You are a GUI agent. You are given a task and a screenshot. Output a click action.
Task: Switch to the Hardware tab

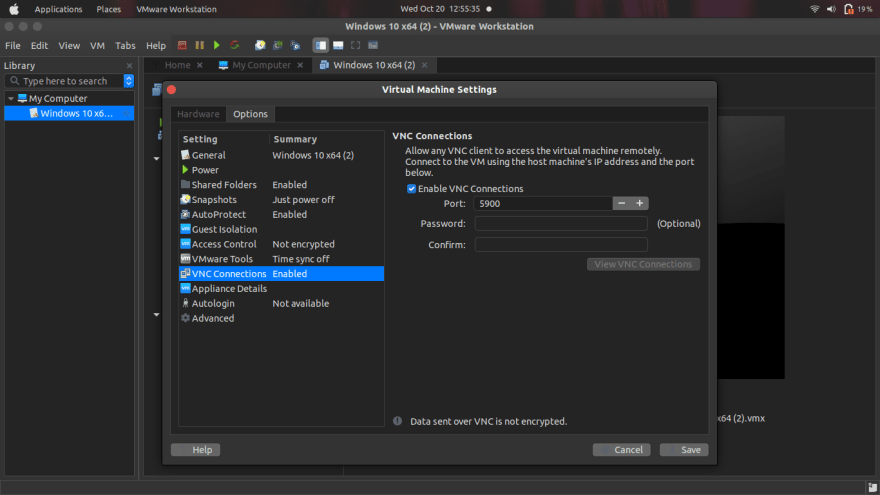tap(198, 114)
